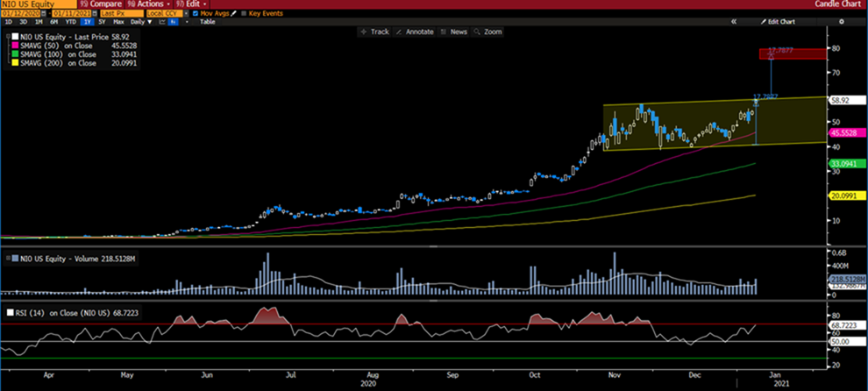
Task: Open the Edit dropdown menu
Action: [x=192, y=4]
